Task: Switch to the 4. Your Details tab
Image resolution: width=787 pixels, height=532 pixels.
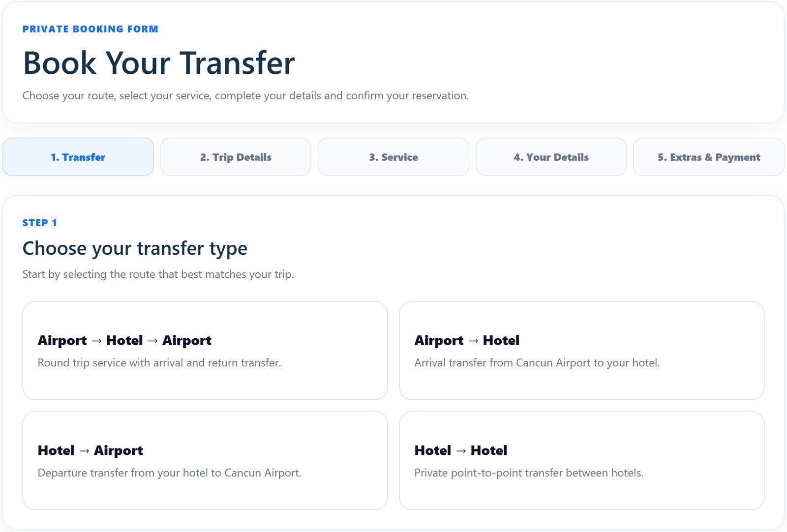Action: tap(551, 157)
